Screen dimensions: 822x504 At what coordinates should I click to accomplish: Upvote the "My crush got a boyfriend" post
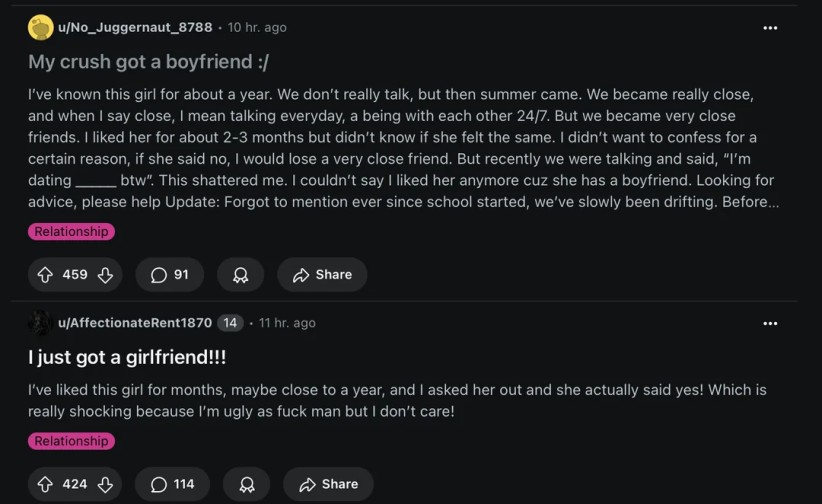(45, 275)
